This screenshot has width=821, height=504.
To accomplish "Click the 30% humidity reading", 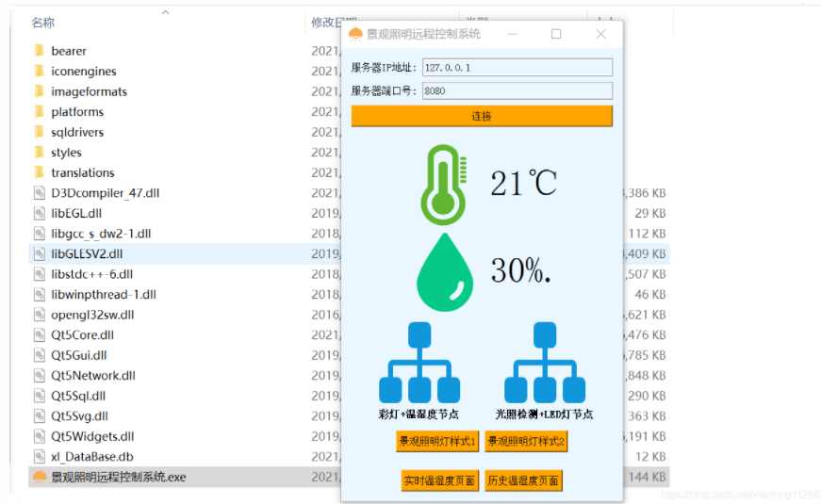I will 520,270.
